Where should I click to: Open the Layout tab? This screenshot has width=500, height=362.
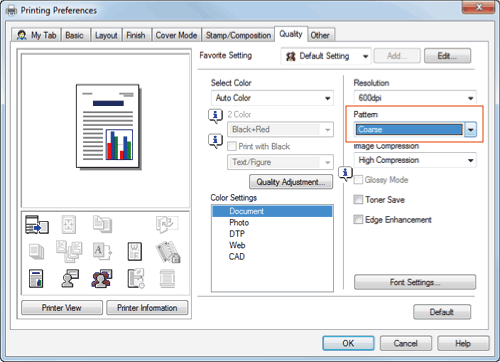[106, 35]
